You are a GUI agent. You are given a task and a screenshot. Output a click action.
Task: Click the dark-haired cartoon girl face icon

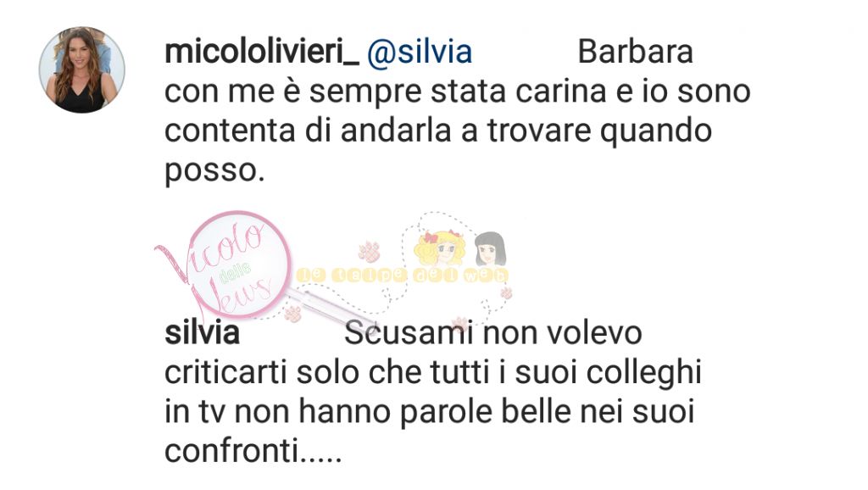(490, 249)
